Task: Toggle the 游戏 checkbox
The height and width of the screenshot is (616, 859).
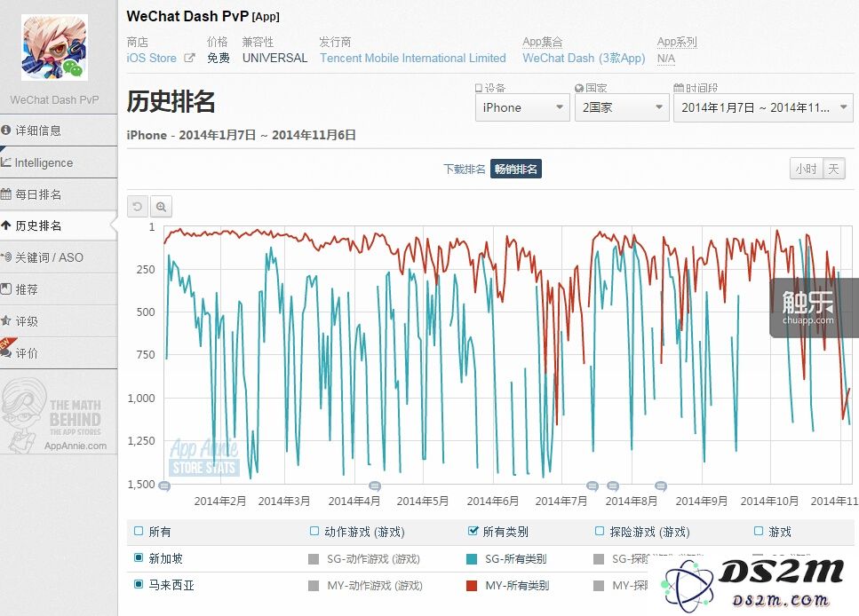Action: click(759, 531)
